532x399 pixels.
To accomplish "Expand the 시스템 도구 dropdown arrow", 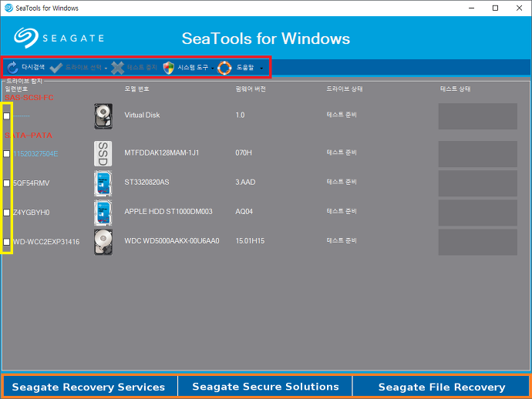I will (x=212, y=68).
